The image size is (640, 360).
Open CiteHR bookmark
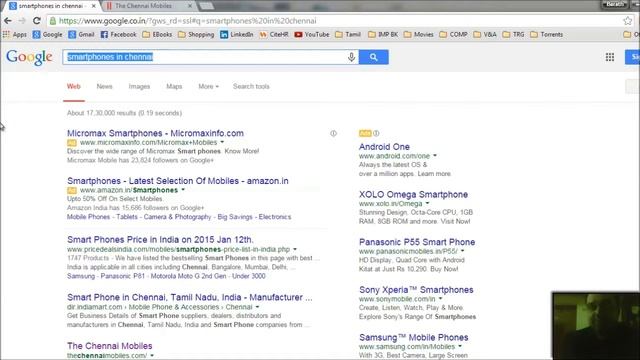pyautogui.click(x=274, y=35)
